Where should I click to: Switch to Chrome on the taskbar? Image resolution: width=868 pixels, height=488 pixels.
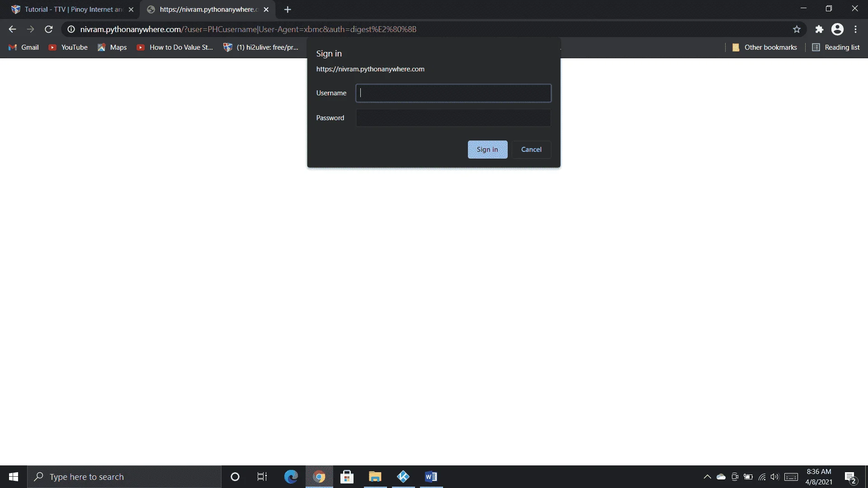point(319,477)
